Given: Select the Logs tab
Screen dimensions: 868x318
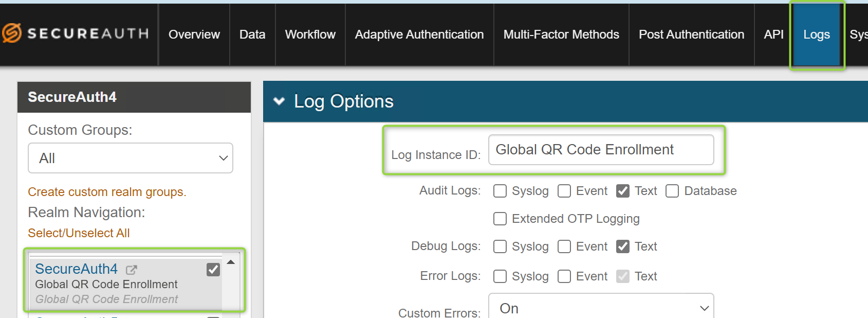Looking at the screenshot, I should click(817, 34).
